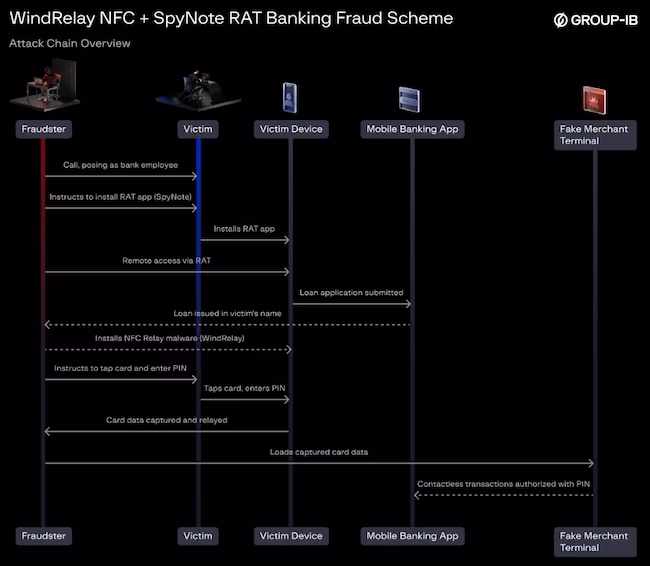Select the top Victim label box
This screenshot has height=566, width=650.
click(198, 129)
